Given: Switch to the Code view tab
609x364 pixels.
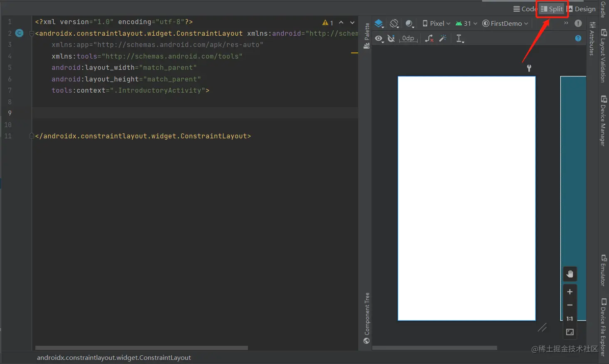Looking at the screenshot, I should (x=525, y=9).
